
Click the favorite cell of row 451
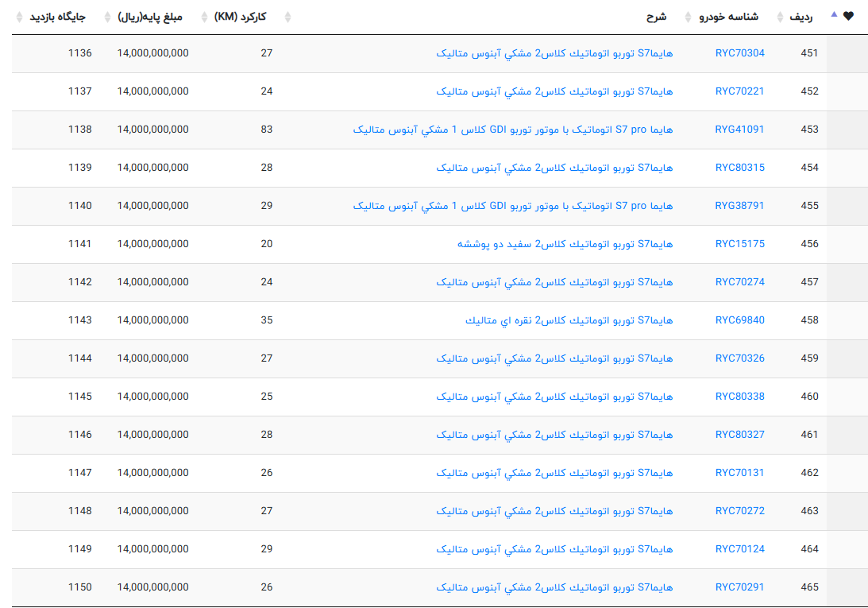point(847,54)
